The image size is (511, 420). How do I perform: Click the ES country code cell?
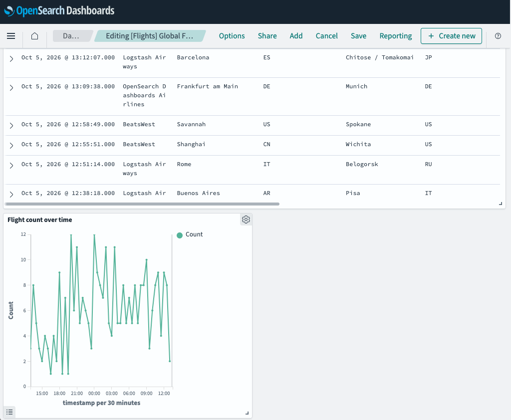[266, 57]
